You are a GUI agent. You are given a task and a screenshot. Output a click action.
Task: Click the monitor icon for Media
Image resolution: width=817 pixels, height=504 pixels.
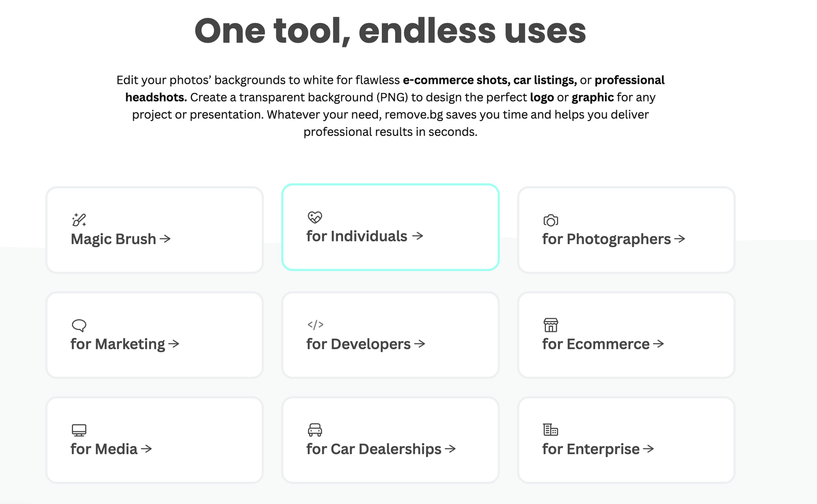click(79, 430)
